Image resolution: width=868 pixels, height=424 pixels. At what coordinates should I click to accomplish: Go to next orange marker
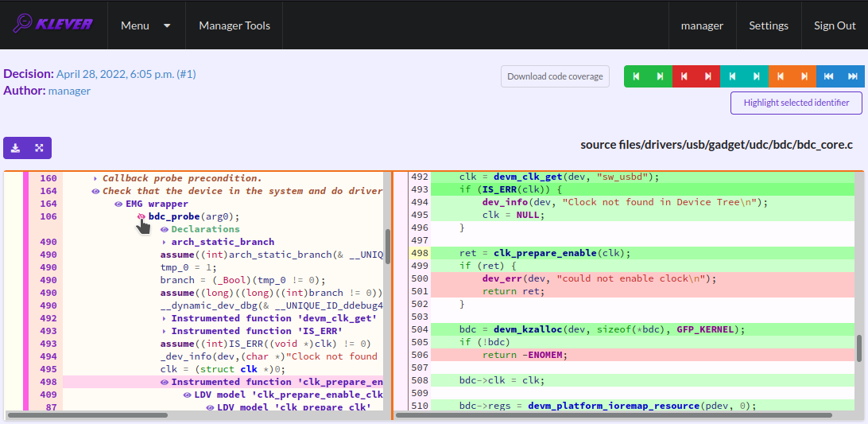804,76
